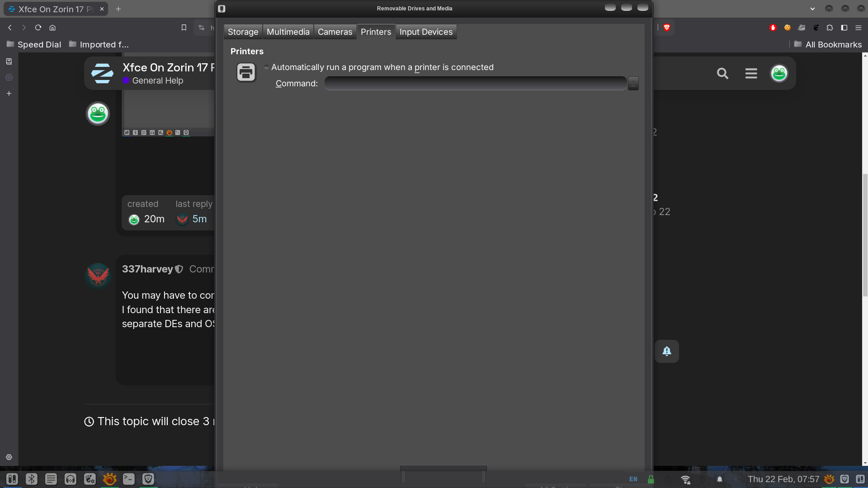The height and width of the screenshot is (488, 868).
Task: Click the Brave Shields icon in the toolbar
Action: pyautogui.click(x=666, y=28)
